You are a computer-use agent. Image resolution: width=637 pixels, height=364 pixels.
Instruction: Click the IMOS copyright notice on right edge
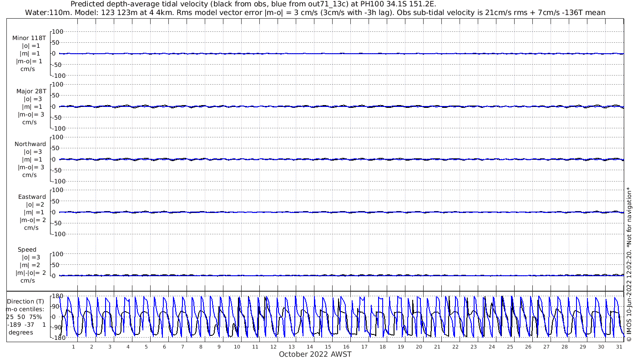(x=629, y=264)
